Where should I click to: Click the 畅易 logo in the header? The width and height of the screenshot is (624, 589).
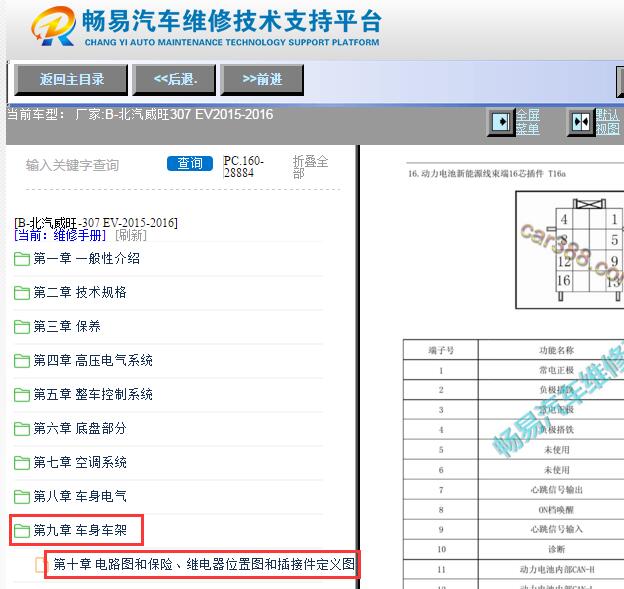[x=54, y=25]
